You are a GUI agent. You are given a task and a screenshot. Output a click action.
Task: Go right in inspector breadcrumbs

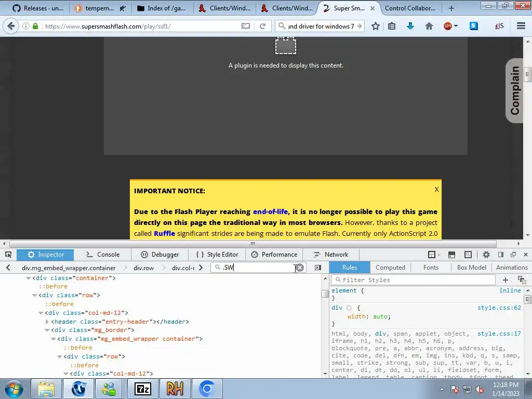[201, 268]
